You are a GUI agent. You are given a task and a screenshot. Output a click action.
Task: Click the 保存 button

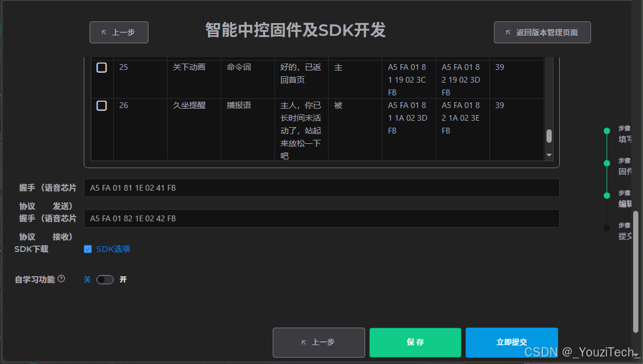(x=415, y=342)
